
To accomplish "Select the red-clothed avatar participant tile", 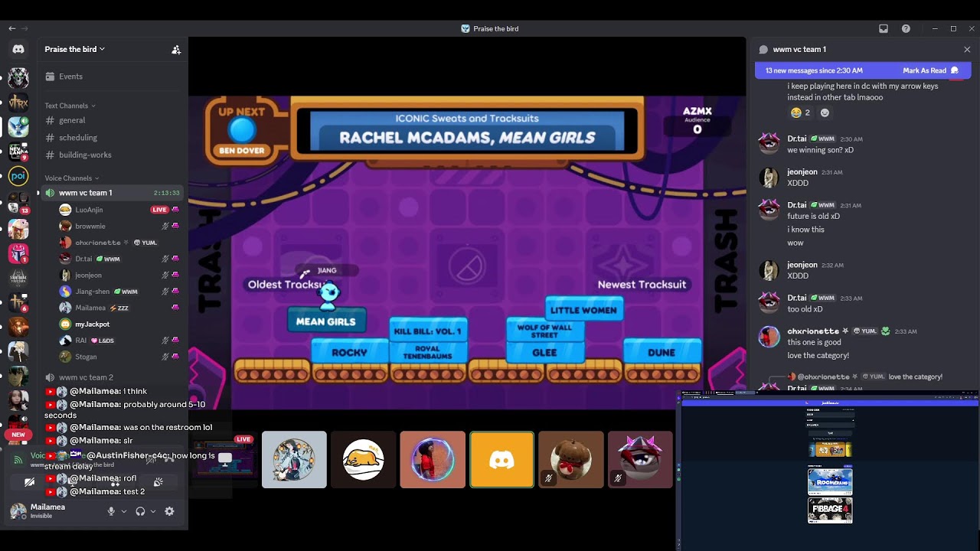I will pos(433,459).
